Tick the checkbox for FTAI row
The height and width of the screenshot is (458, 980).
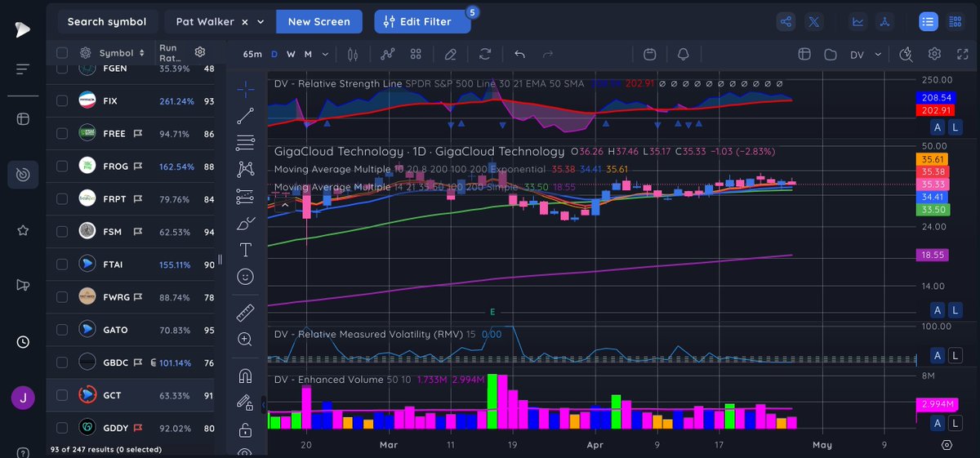[x=62, y=265]
